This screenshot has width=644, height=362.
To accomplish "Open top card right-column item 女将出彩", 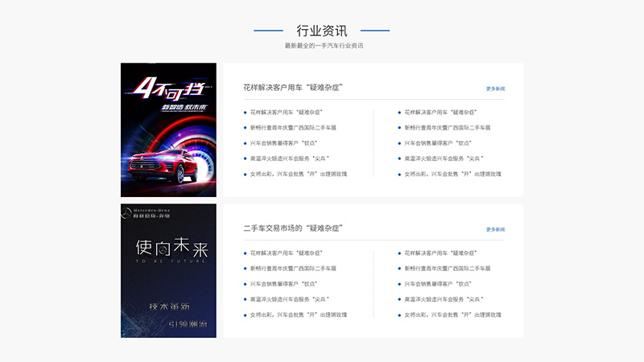I will click(x=453, y=174).
